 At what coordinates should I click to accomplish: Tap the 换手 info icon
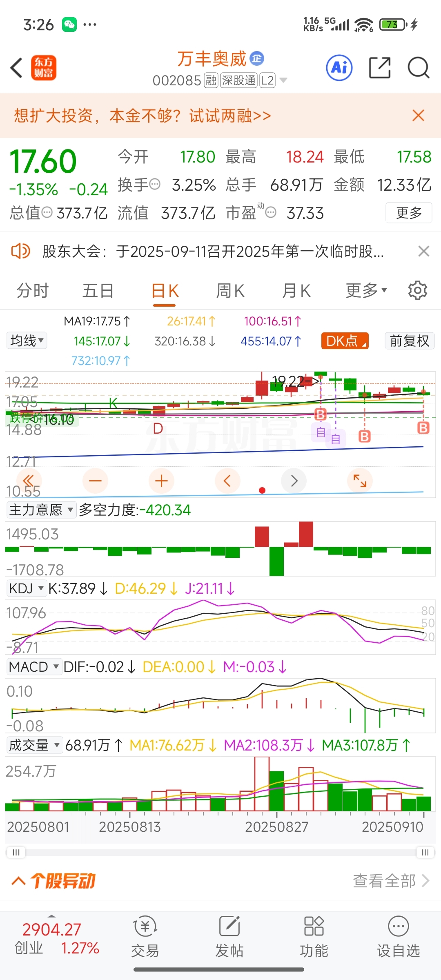click(155, 185)
